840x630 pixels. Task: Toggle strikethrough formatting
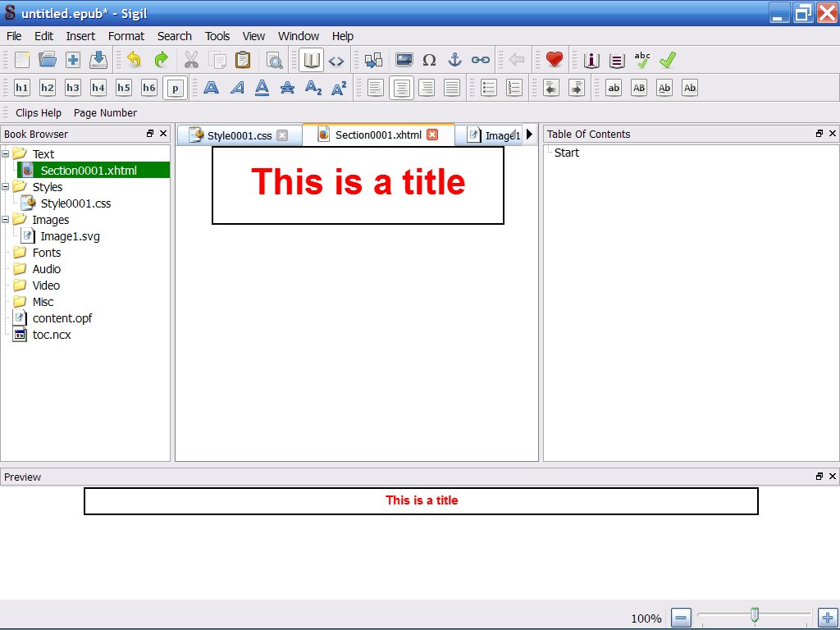(x=288, y=88)
